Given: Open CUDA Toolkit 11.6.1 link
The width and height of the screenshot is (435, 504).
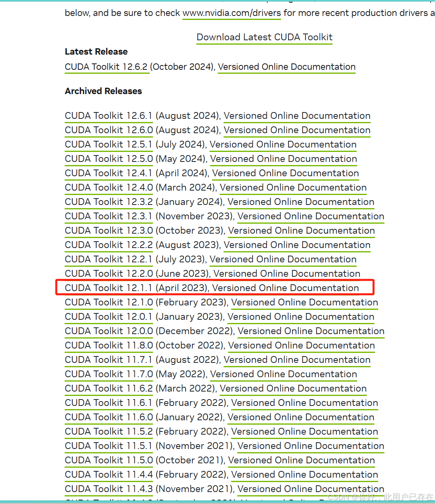Looking at the screenshot, I should tap(109, 403).
